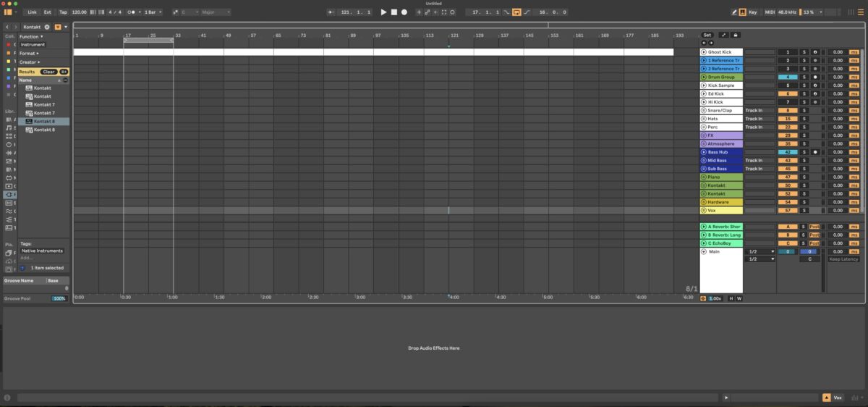This screenshot has width=868, height=407.
Task: Click the Link button
Action: tap(32, 12)
